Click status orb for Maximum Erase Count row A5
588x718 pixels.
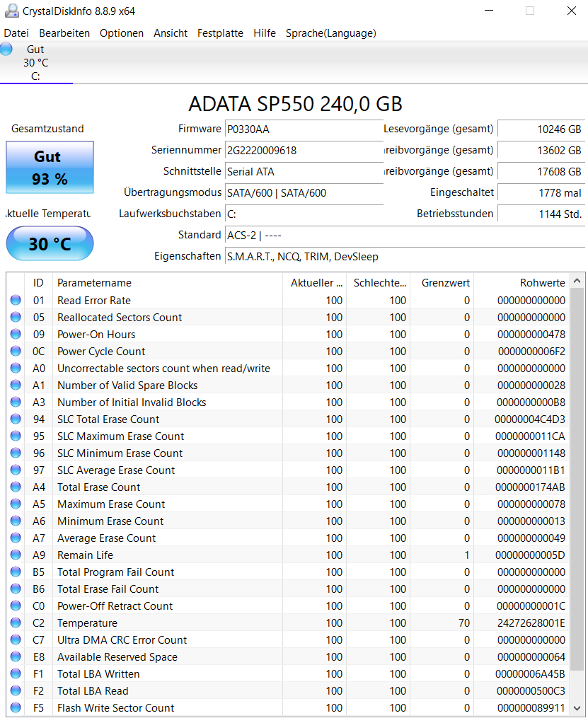pyautogui.click(x=16, y=503)
